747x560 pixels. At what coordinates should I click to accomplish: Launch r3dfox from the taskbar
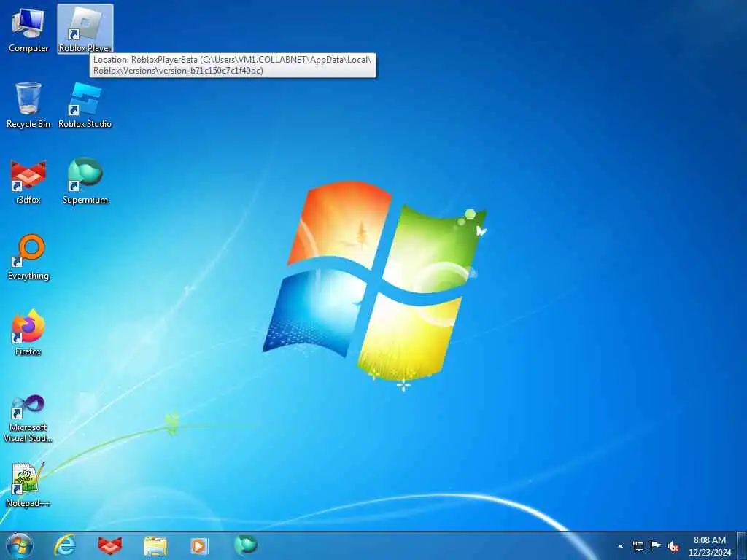tap(110, 545)
